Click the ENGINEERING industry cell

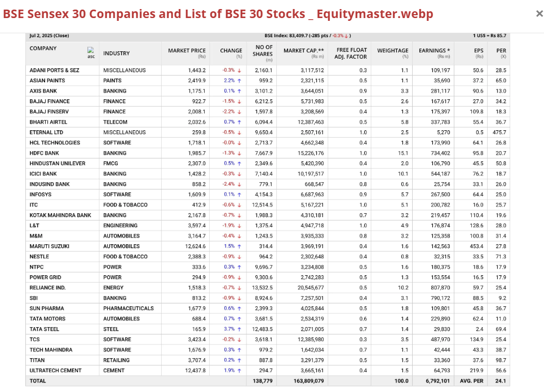coord(121,226)
